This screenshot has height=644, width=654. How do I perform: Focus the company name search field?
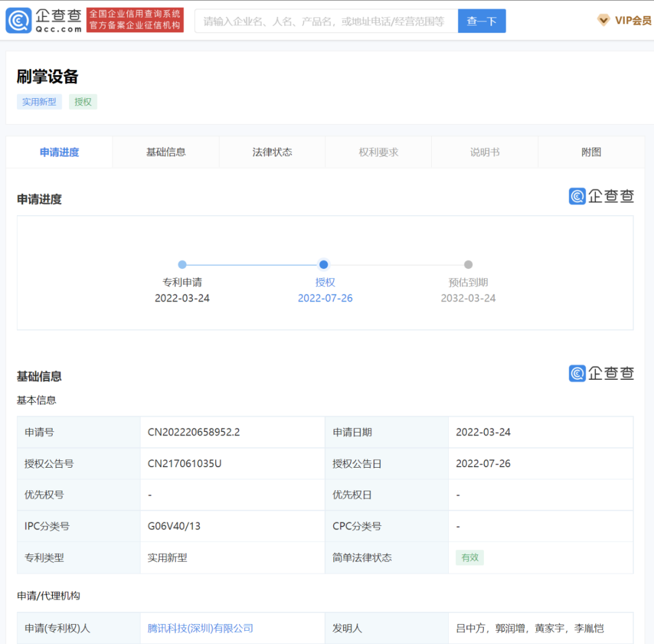[x=326, y=21]
